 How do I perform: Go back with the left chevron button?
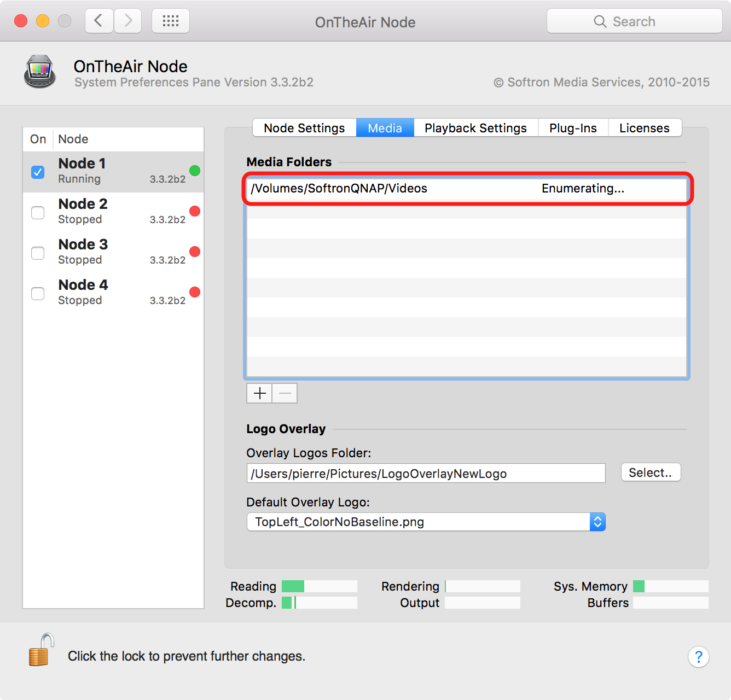click(x=99, y=21)
